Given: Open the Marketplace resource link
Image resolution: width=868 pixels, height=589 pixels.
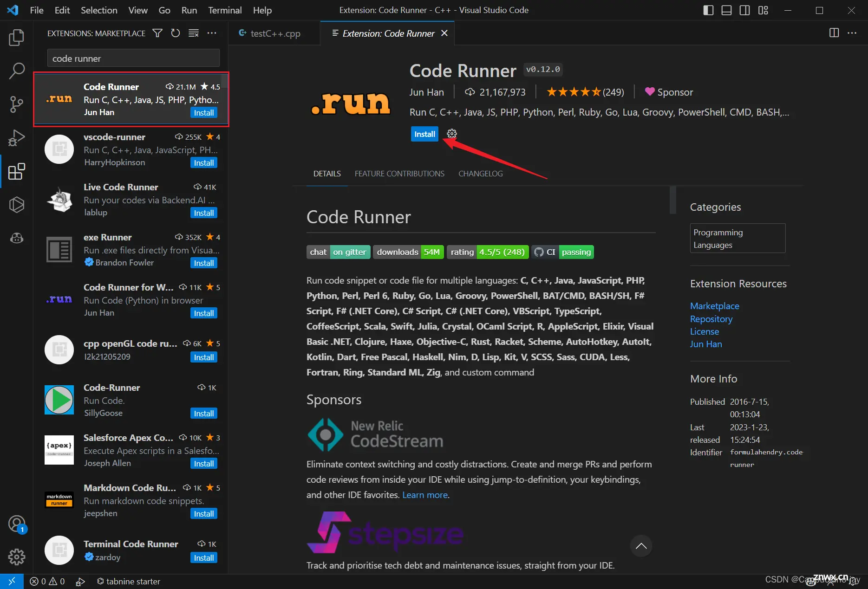Looking at the screenshot, I should [714, 306].
